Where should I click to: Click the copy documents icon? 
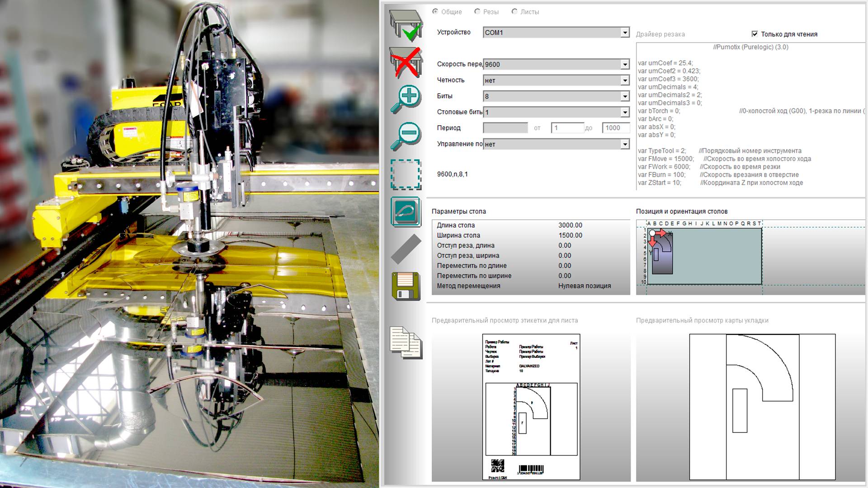point(406,343)
